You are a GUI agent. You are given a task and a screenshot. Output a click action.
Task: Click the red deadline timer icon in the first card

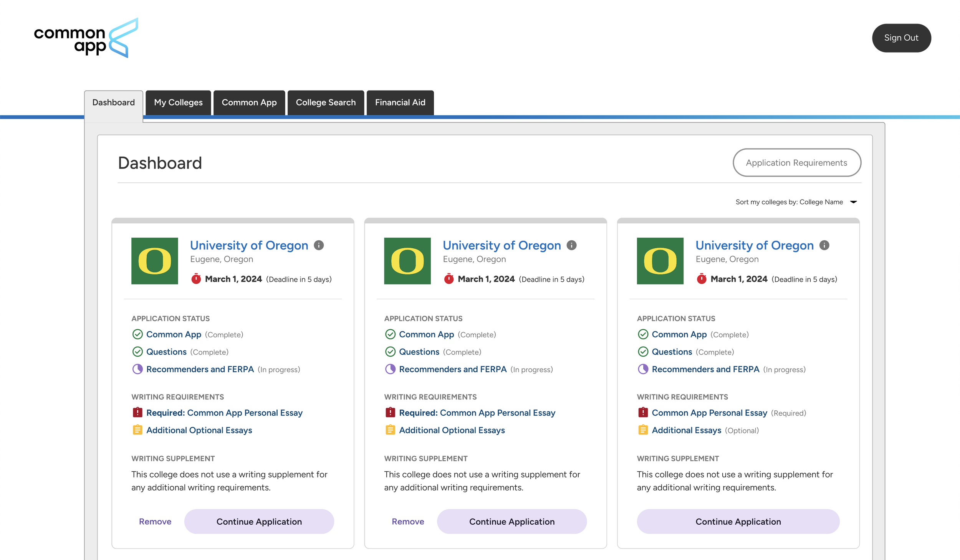196,279
